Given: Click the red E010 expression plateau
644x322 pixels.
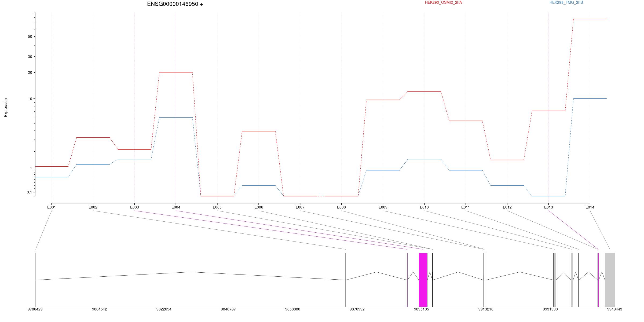Looking at the screenshot, I should coord(424,92).
